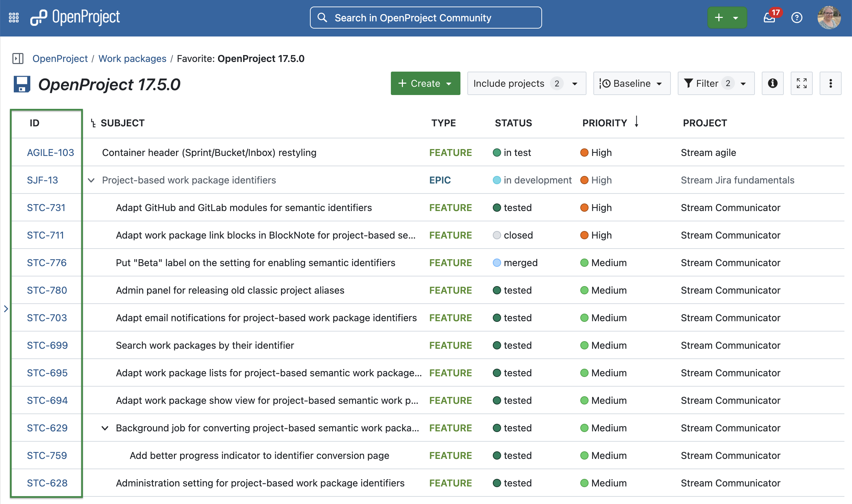Screen dimensions: 852x504
Task: Click the search field
Action: [x=426, y=18]
